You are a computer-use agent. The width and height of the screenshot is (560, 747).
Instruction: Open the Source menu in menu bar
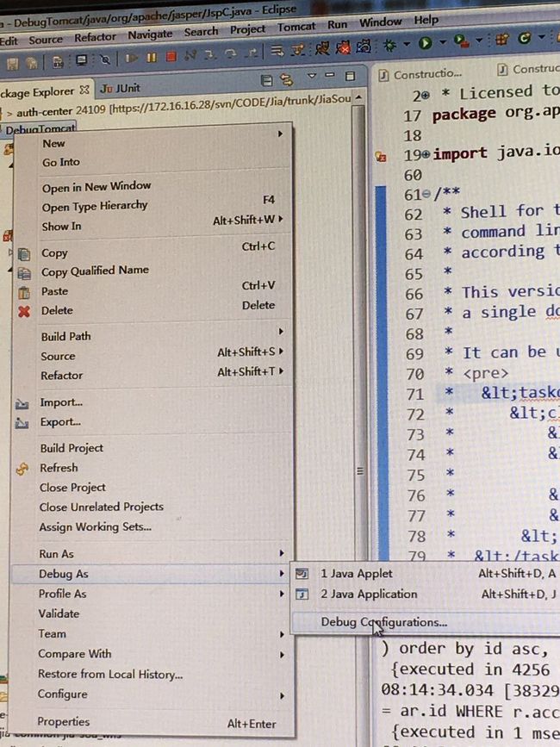[46, 40]
